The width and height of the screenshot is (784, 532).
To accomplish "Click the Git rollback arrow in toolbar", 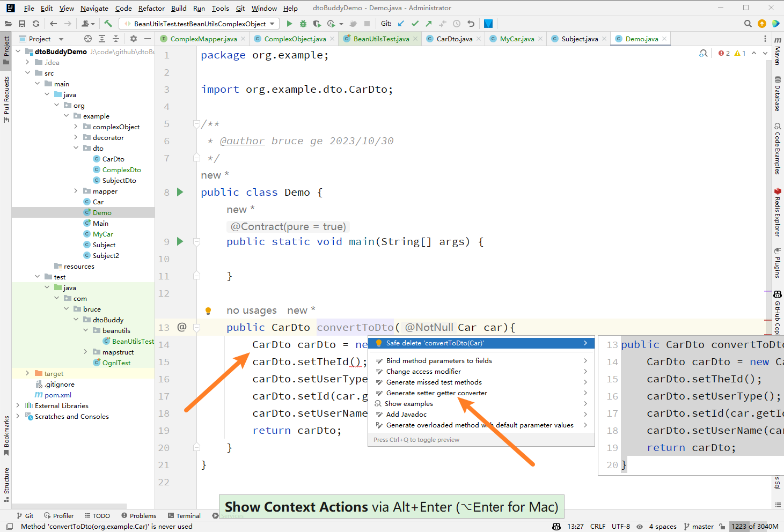I will coord(471,24).
